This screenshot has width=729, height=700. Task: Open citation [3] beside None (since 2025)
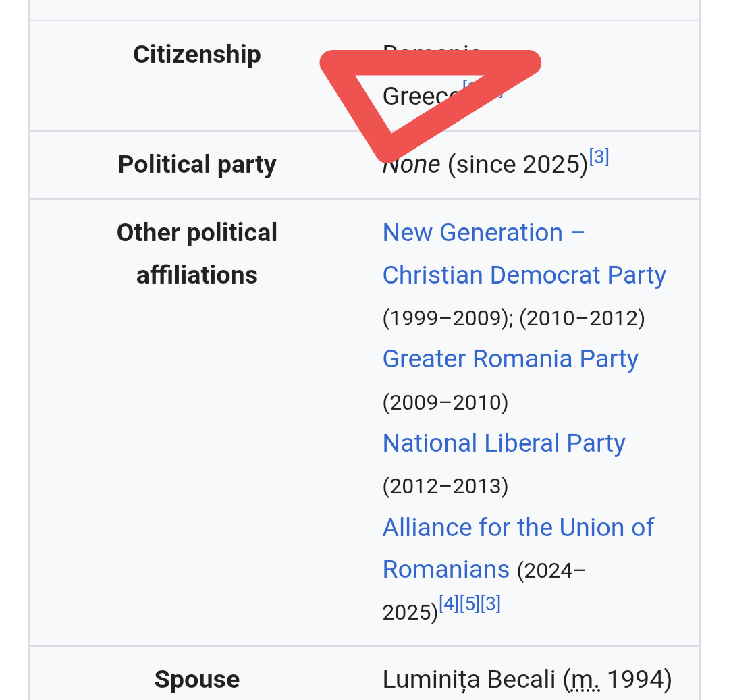599,157
